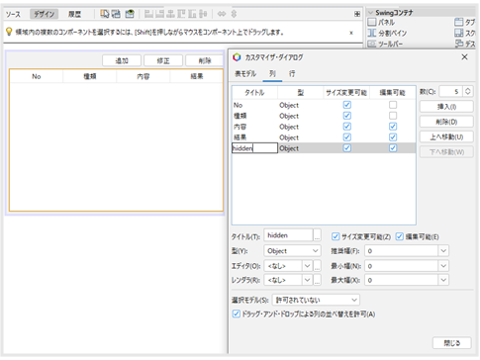Viewport: 480px width, 360px height.
Task: Open the エディタ(O) dropdown arrow
Action: point(307,266)
